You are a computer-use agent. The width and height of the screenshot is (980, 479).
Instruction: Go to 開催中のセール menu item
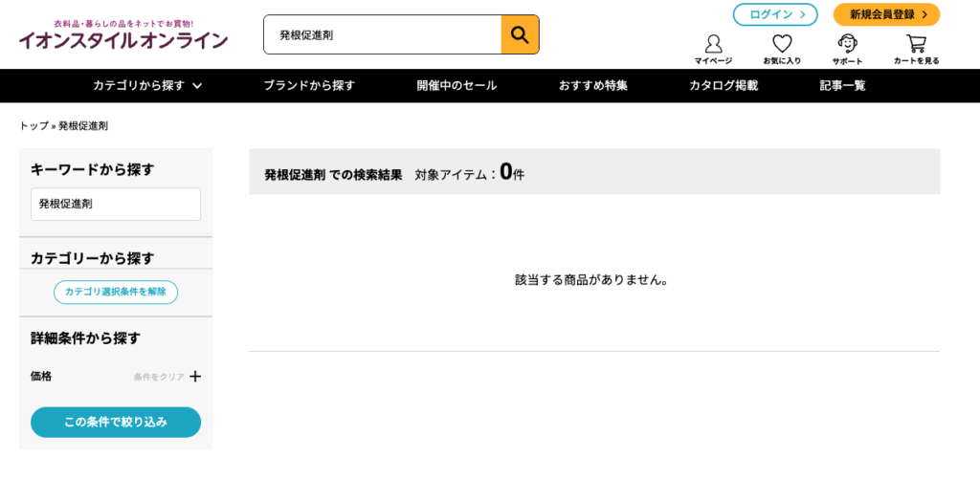pyautogui.click(x=457, y=85)
